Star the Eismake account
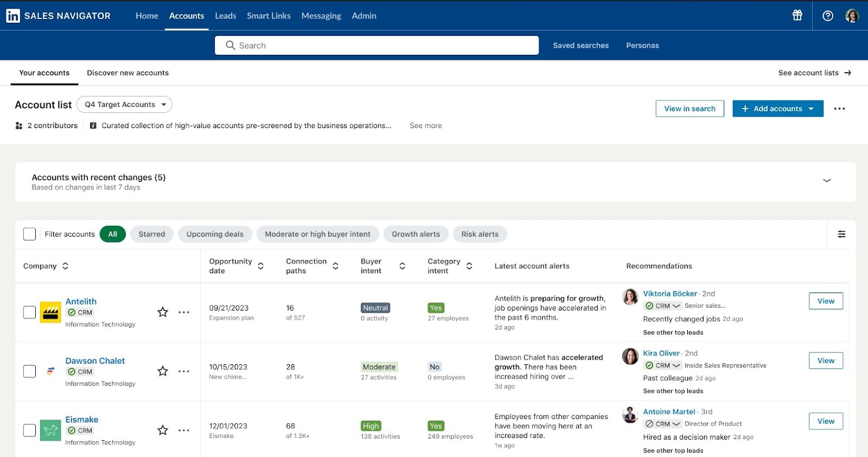Screen dimensions: 868x457 click(x=163, y=430)
